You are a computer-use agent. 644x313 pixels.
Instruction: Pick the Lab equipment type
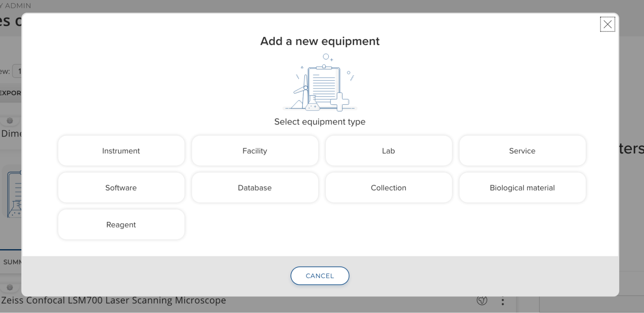tap(389, 151)
